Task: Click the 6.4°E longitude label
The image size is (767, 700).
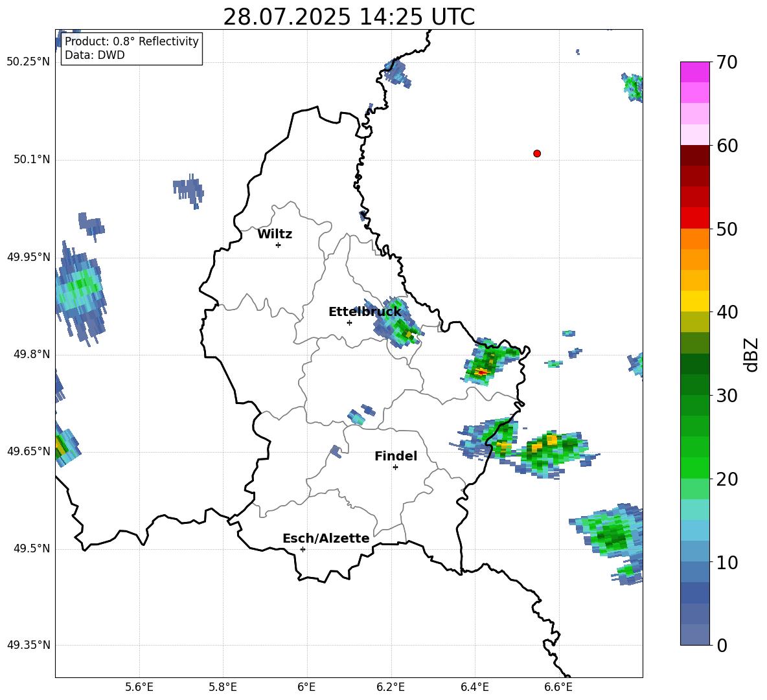Action: coord(474,687)
